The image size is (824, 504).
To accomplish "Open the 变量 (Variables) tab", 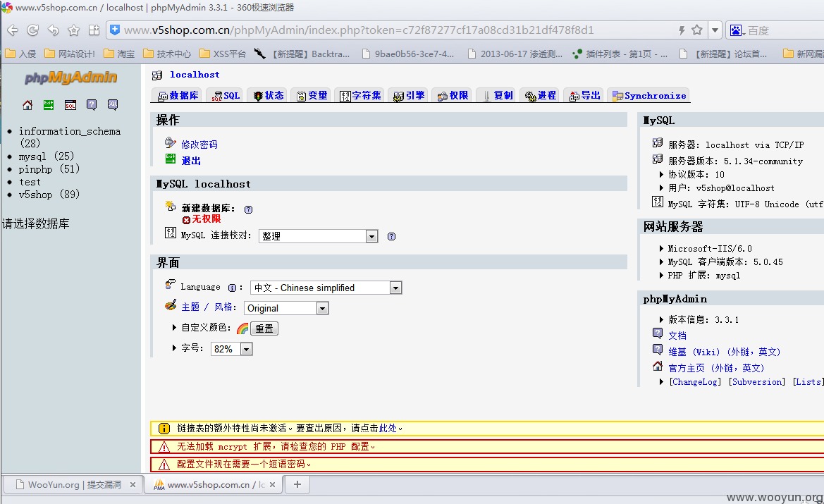I will pyautogui.click(x=312, y=96).
